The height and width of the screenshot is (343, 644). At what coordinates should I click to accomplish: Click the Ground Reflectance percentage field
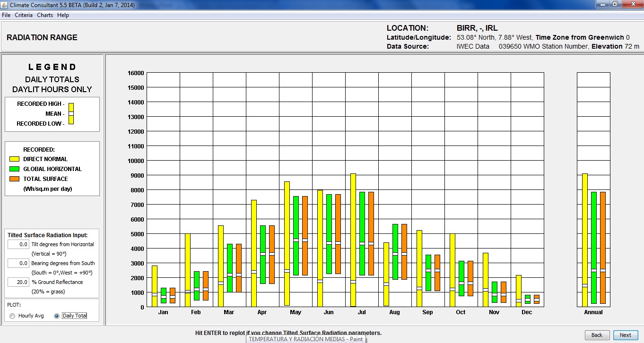pyautogui.click(x=18, y=282)
